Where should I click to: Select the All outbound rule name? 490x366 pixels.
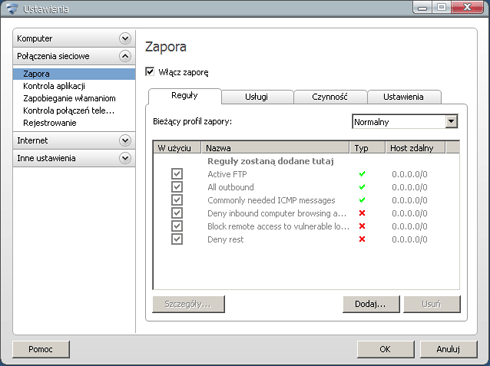click(231, 187)
